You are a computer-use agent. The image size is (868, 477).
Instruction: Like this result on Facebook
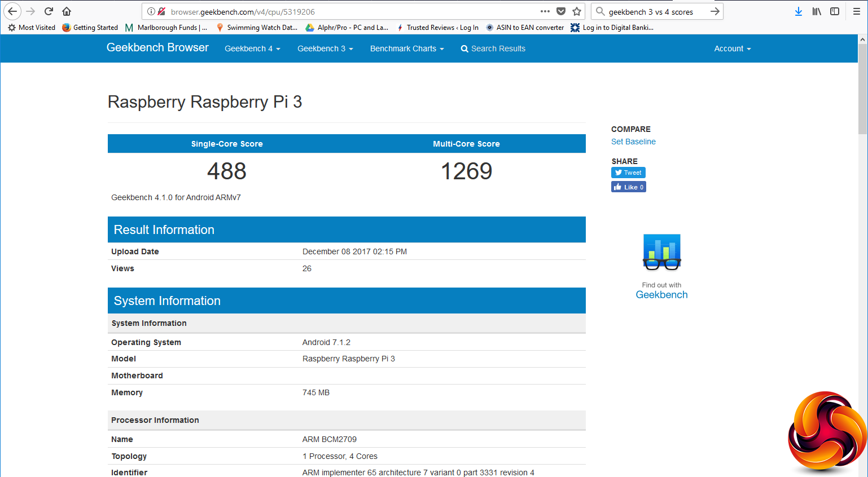[629, 187]
